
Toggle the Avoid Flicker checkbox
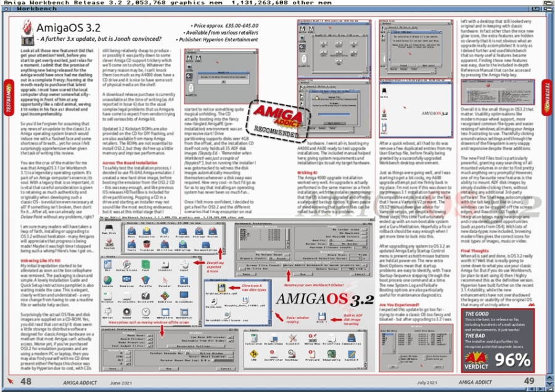150,339
